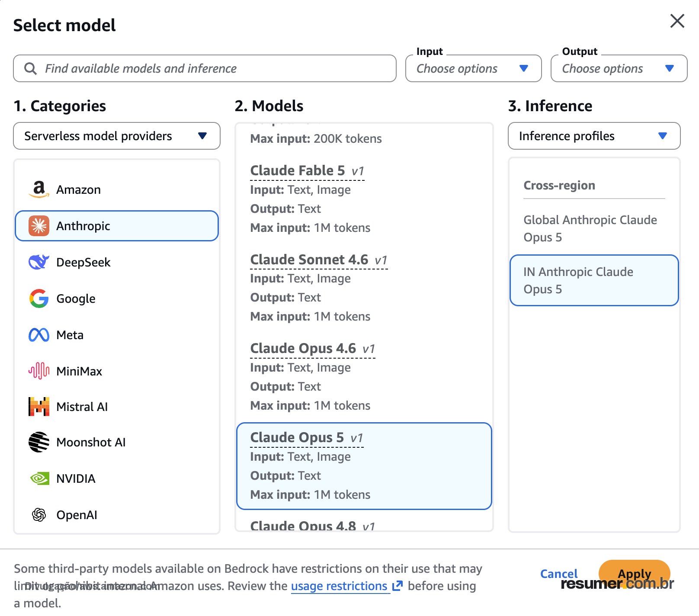
Task: Click the Mistral AI pixel logo icon
Action: [x=39, y=407]
